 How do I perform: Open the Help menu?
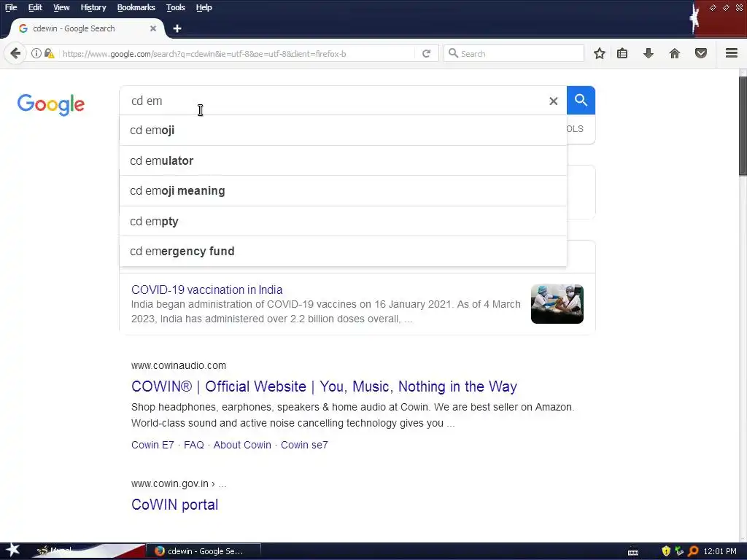click(x=204, y=7)
